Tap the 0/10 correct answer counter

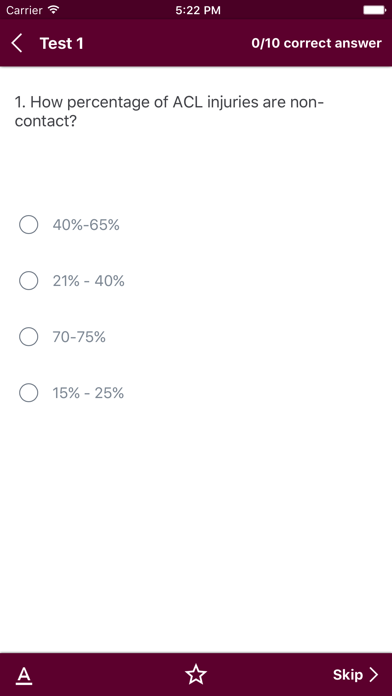coord(316,44)
